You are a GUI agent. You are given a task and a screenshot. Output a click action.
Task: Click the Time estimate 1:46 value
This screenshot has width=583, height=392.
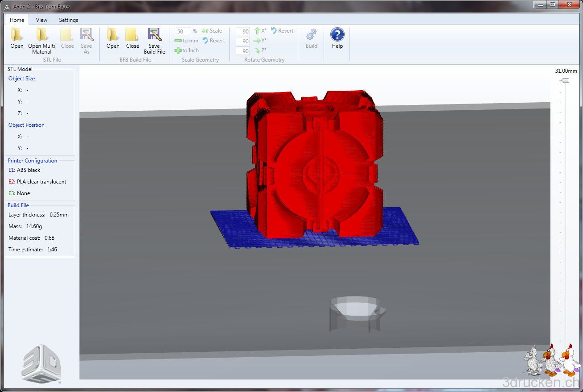click(52, 250)
